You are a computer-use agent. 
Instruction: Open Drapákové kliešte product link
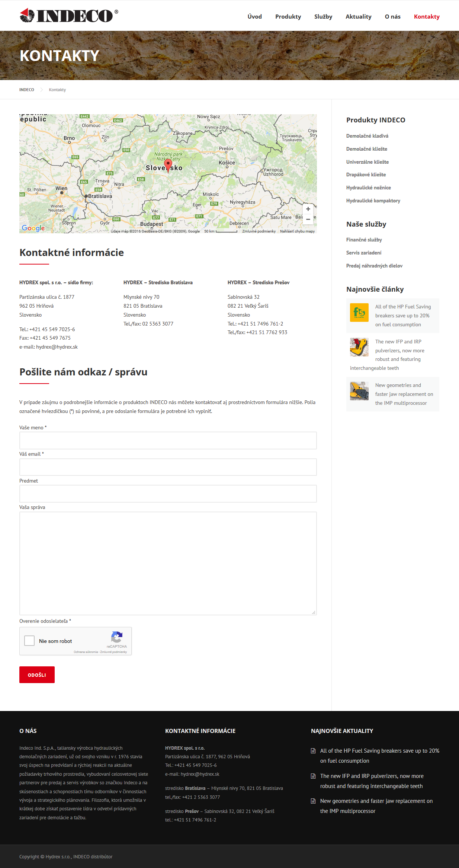[366, 174]
